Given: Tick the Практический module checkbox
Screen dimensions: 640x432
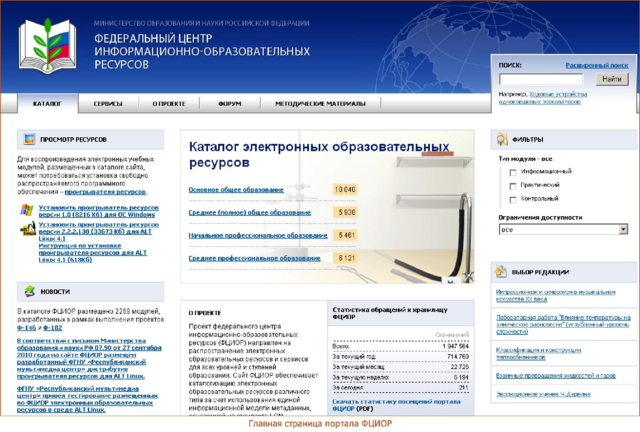Looking at the screenshot, I should click(513, 186).
